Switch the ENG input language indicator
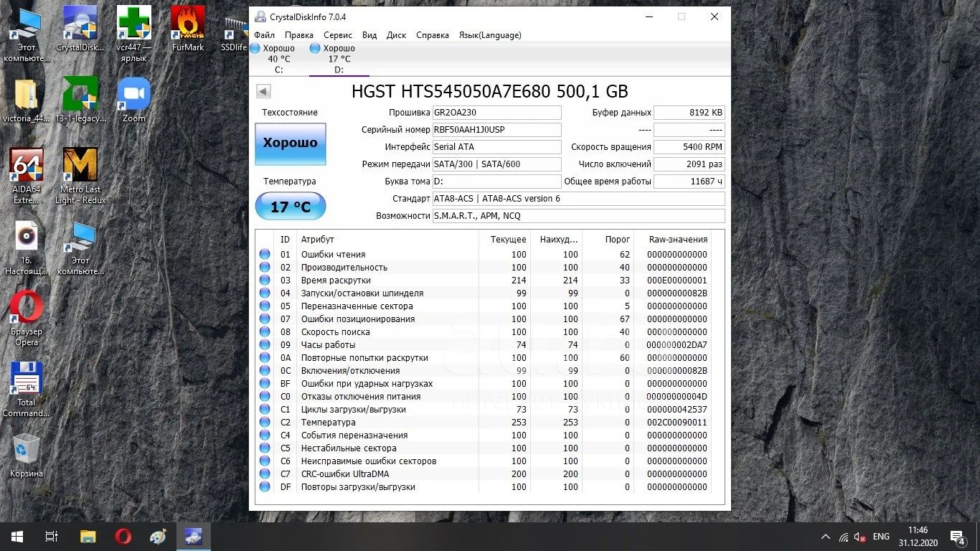 (x=881, y=537)
